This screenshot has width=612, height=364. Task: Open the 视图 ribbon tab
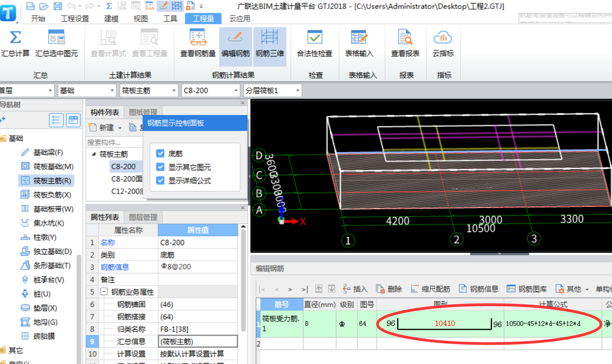pos(141,18)
